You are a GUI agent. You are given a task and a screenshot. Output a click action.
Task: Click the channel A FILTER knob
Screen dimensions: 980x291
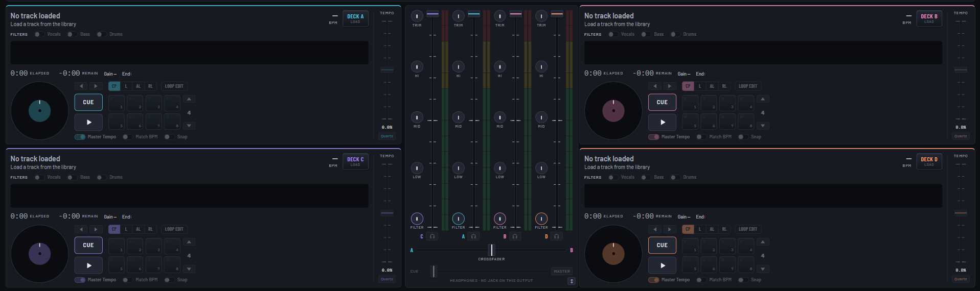[459, 219]
